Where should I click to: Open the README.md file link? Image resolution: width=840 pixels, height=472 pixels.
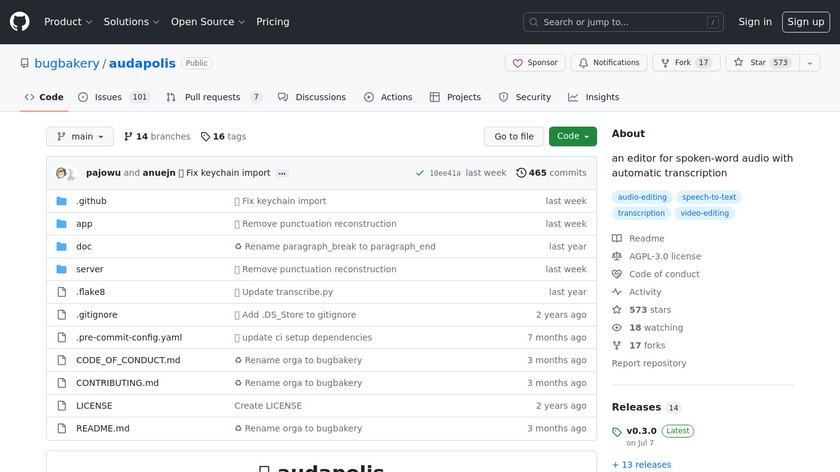tap(102, 428)
